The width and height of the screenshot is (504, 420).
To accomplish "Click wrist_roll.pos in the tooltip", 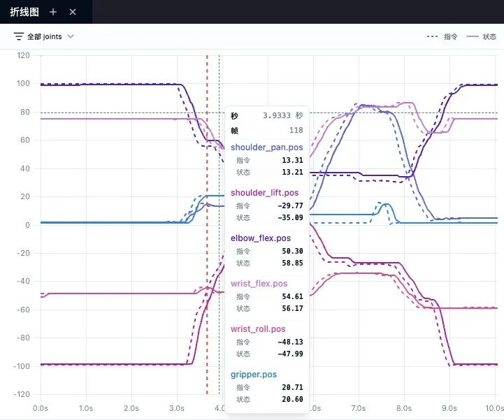I will tap(257, 328).
